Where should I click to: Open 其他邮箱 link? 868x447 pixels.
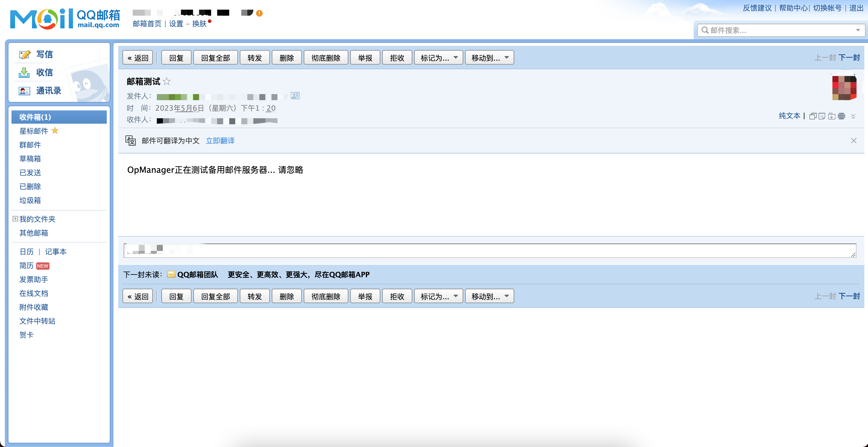tap(34, 233)
